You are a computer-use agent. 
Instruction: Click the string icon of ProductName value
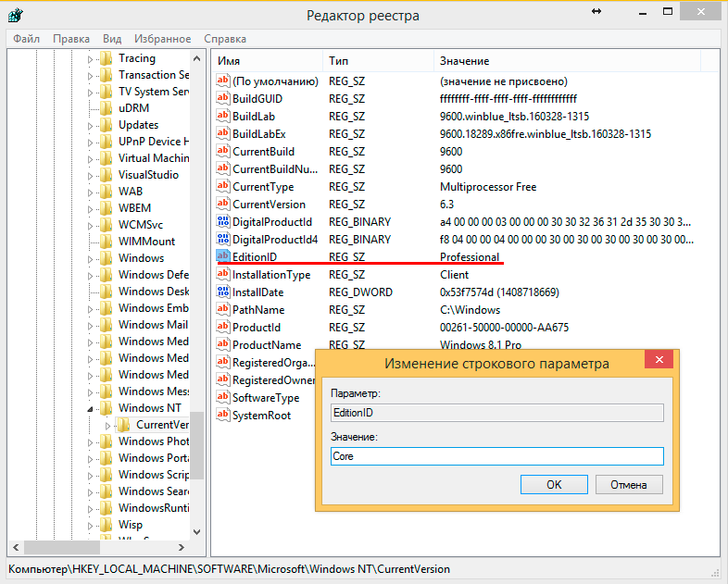(x=223, y=344)
